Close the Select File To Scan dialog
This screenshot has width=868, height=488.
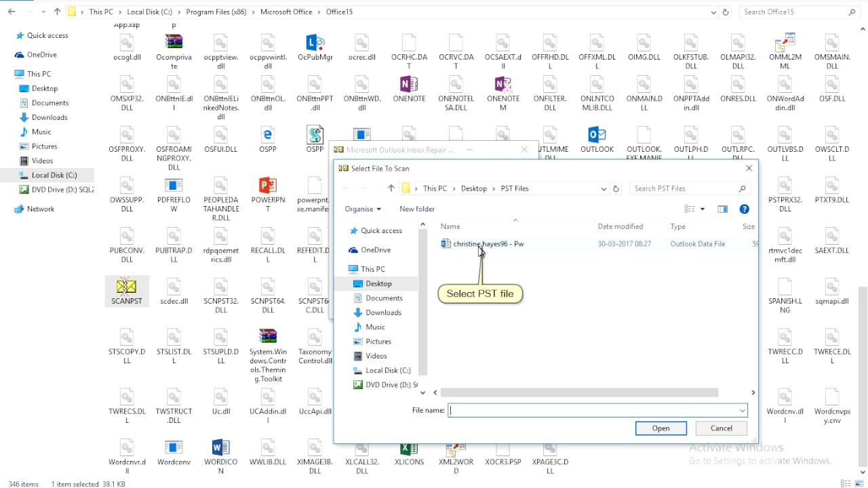749,168
